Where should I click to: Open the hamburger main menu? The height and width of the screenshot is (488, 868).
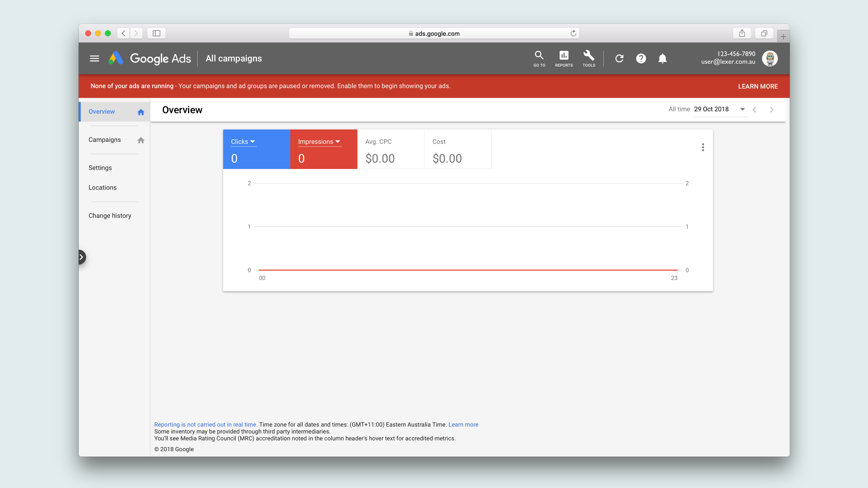pyautogui.click(x=94, y=58)
